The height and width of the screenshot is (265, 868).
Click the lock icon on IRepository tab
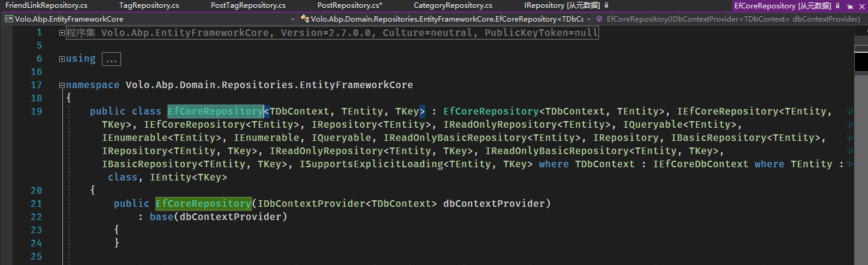coord(606,5)
